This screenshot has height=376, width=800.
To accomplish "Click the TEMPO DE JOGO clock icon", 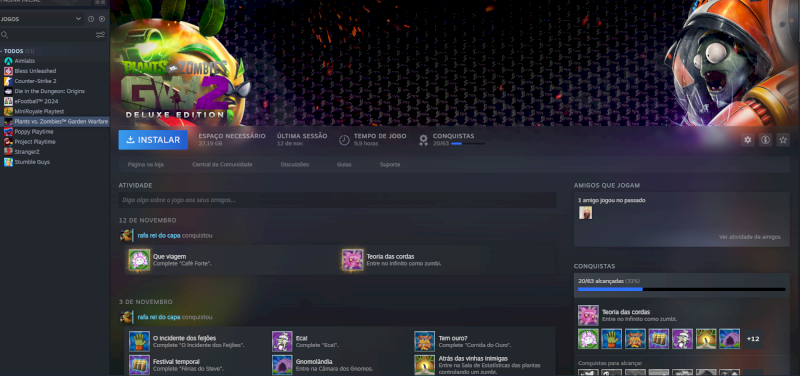I will click(x=344, y=140).
